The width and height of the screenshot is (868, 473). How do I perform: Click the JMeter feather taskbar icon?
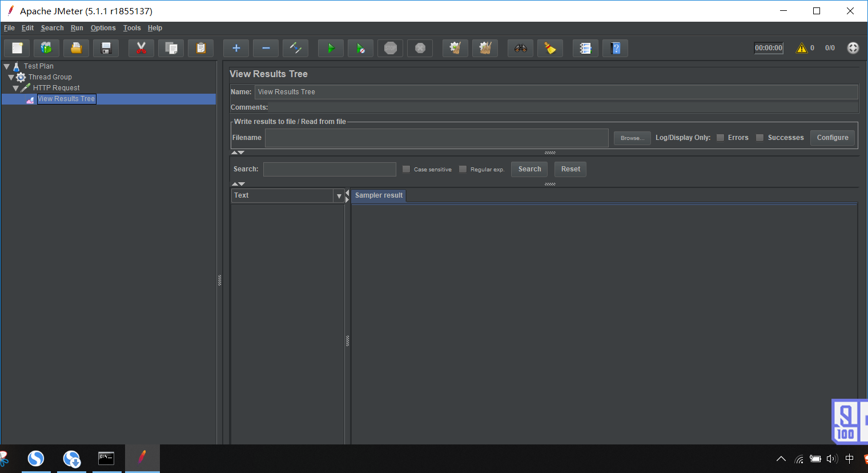pos(142,458)
